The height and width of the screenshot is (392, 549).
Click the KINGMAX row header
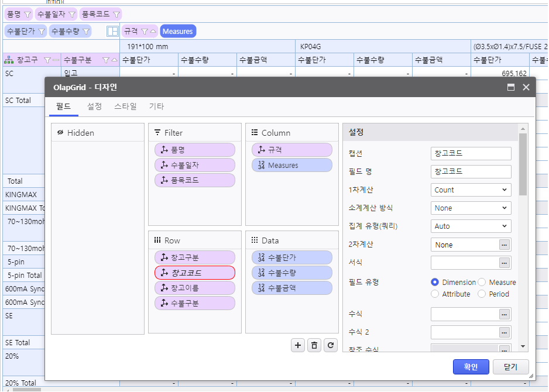(24, 195)
